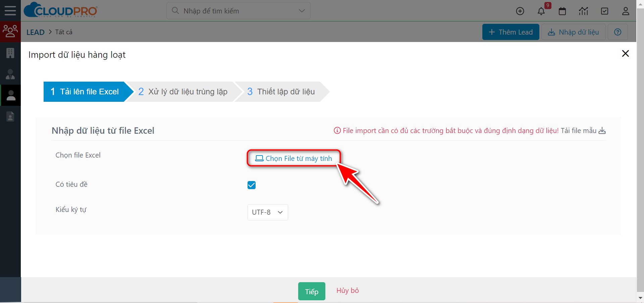Click the 'Thêm Lead' button
This screenshot has height=303, width=644.
pos(511,32)
